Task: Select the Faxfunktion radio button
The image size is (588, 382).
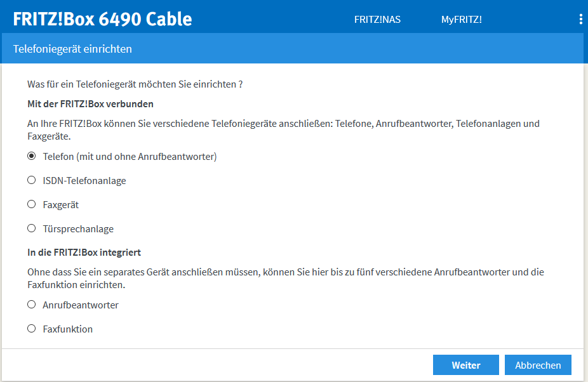Action: pos(32,329)
